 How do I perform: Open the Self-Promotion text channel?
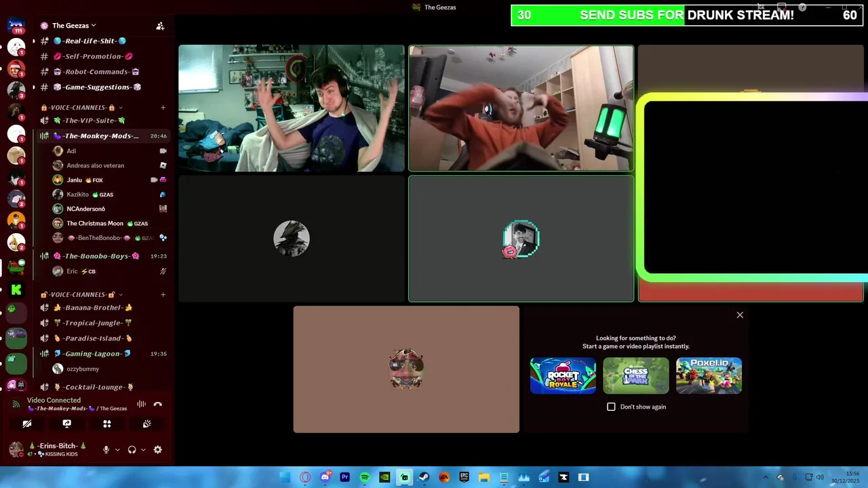point(102,56)
